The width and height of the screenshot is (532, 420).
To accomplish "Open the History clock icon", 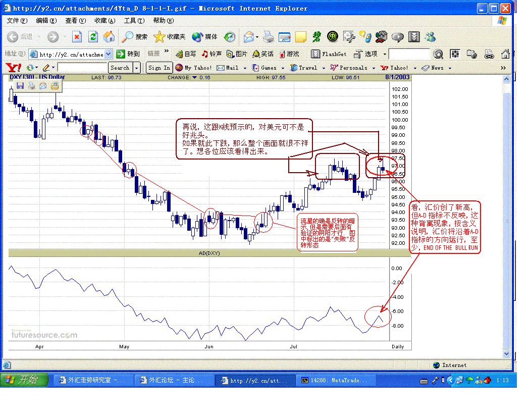I will tap(230, 37).
